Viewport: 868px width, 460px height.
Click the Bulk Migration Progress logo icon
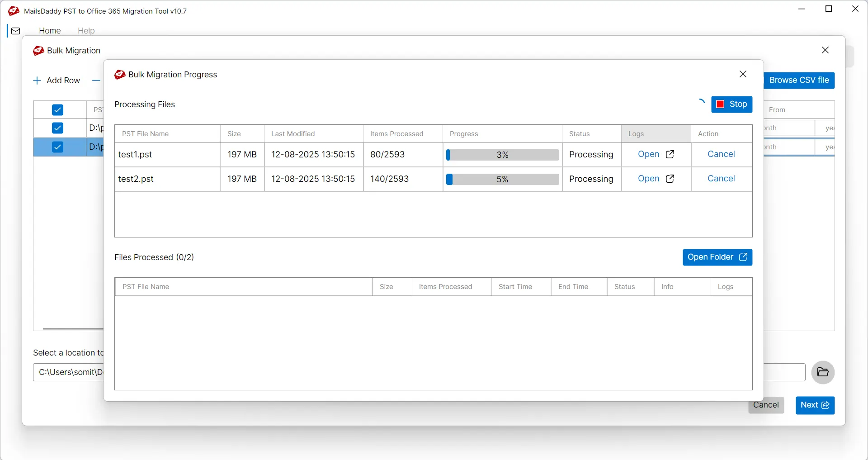tap(120, 75)
